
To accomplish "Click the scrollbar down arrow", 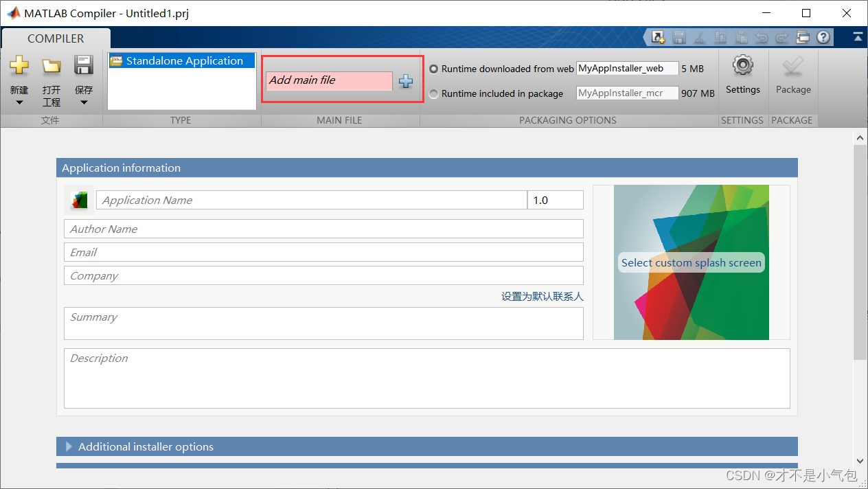I will pyautogui.click(x=860, y=461).
